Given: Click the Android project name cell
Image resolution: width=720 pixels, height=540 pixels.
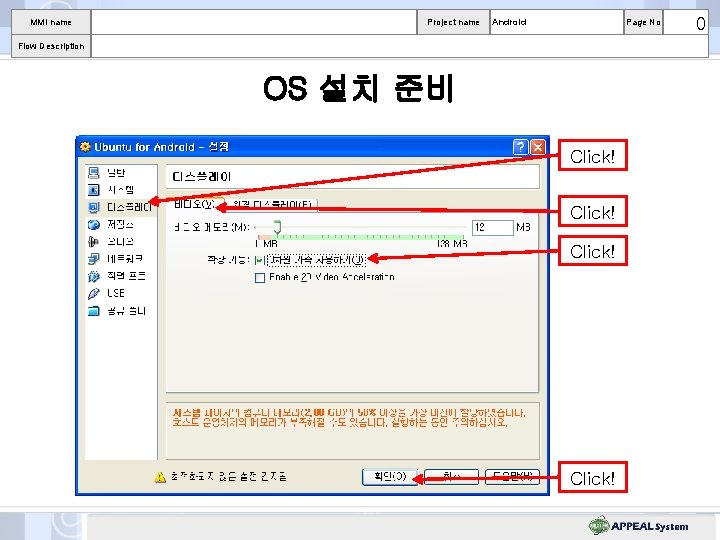Looking at the screenshot, I should 557,22.
